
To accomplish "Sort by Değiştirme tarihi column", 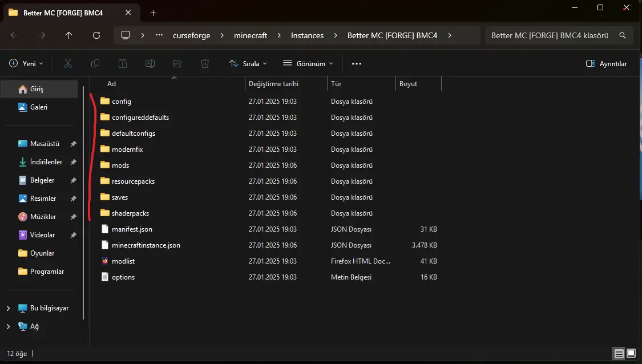I will click(273, 83).
